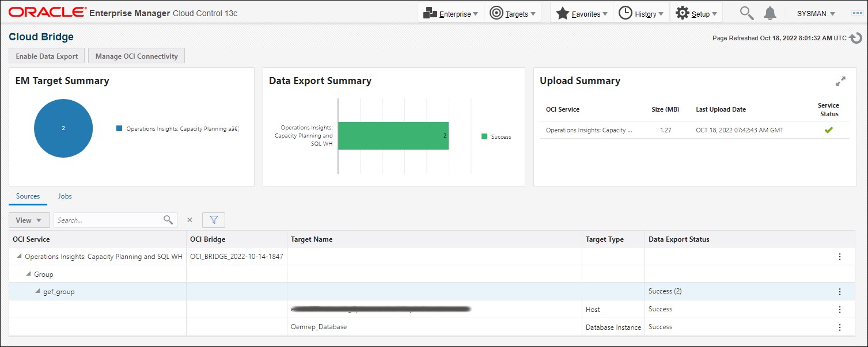Image resolution: width=868 pixels, height=347 pixels.
Task: Collapse the Group tree node
Action: 28,274
